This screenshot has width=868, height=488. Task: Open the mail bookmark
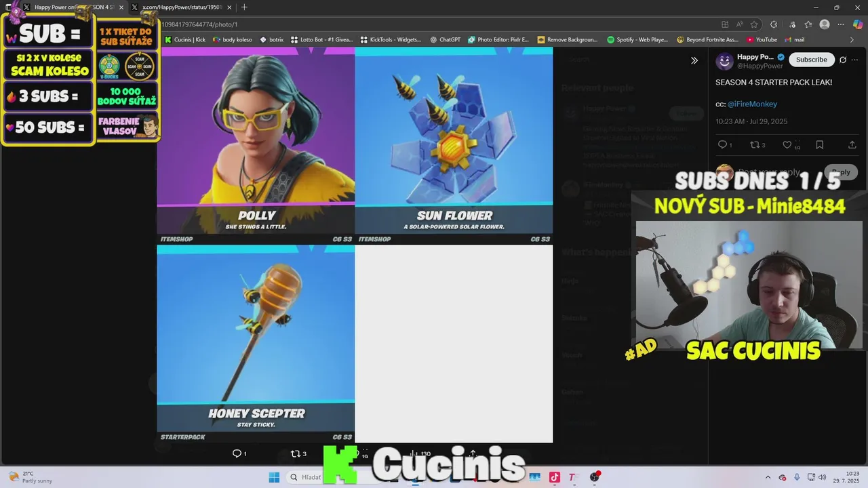(795, 39)
